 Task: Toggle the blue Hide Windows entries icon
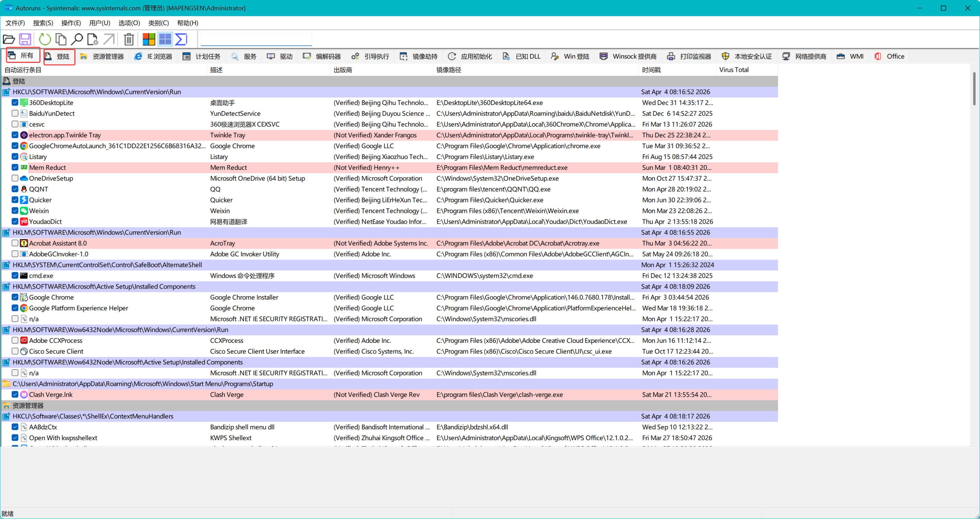(165, 39)
